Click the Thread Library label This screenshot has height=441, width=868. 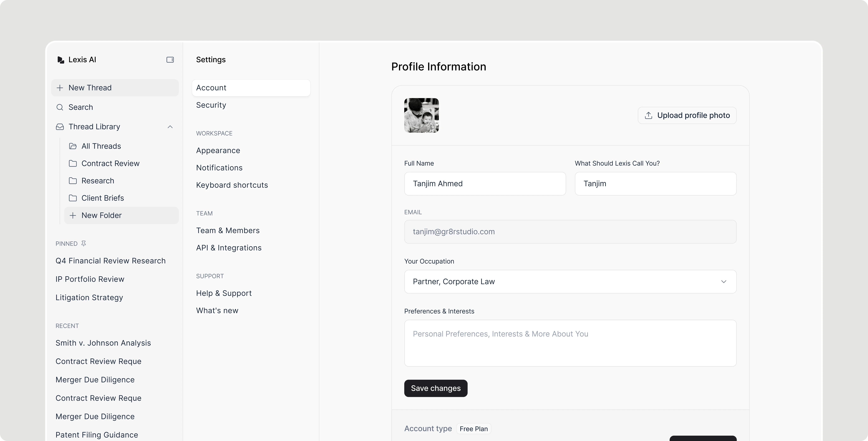tap(94, 127)
